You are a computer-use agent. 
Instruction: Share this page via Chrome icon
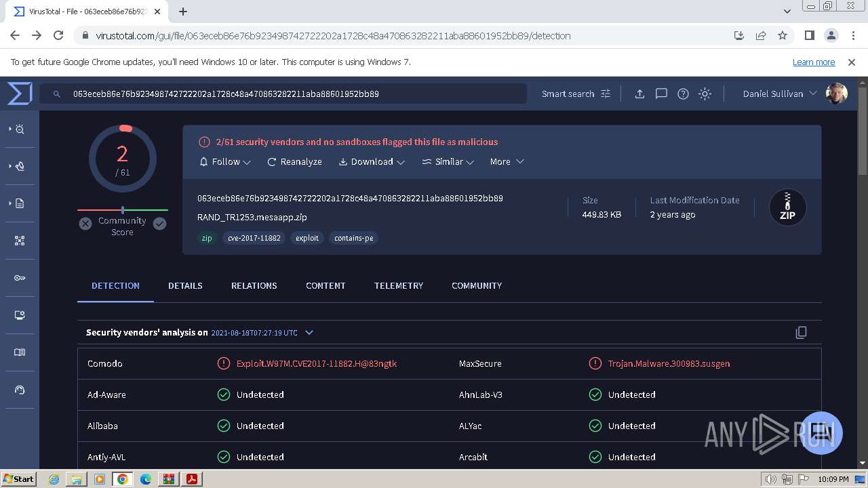pos(761,35)
